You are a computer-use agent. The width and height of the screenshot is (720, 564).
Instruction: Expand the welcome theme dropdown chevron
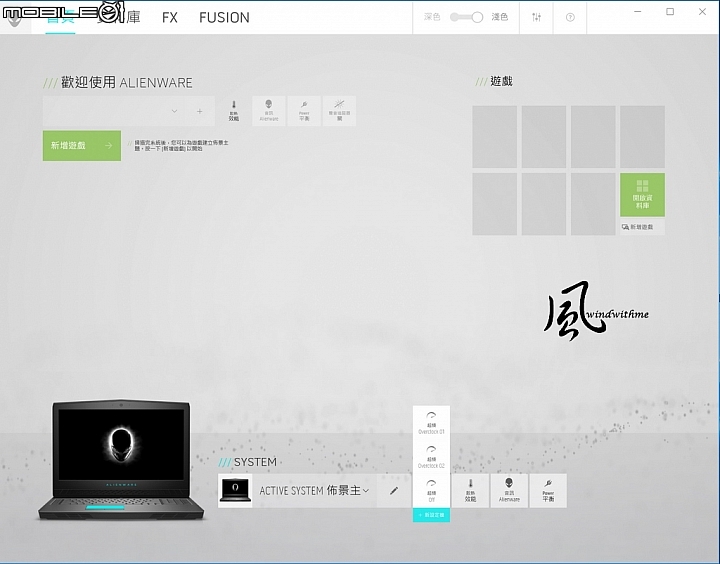coord(174,111)
